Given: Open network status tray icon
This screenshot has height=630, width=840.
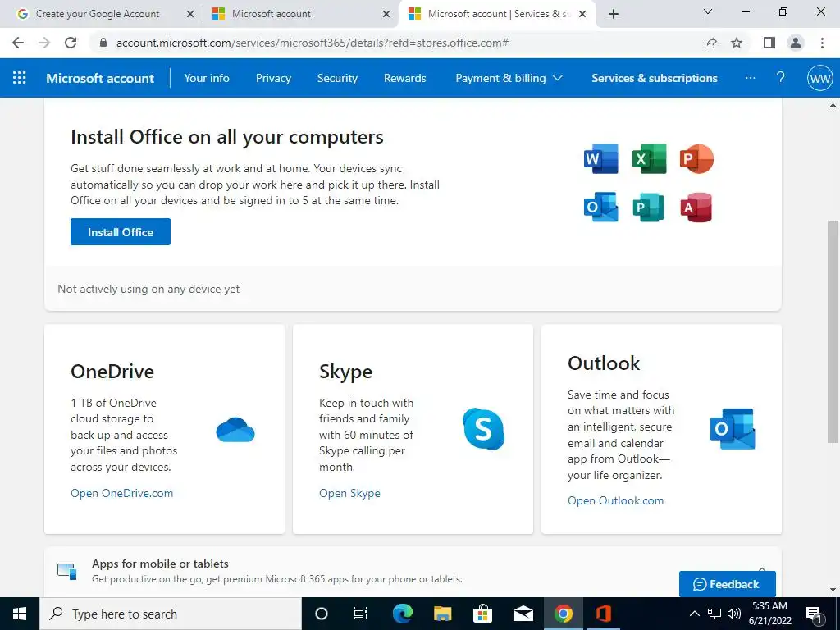Looking at the screenshot, I should click(714, 614).
